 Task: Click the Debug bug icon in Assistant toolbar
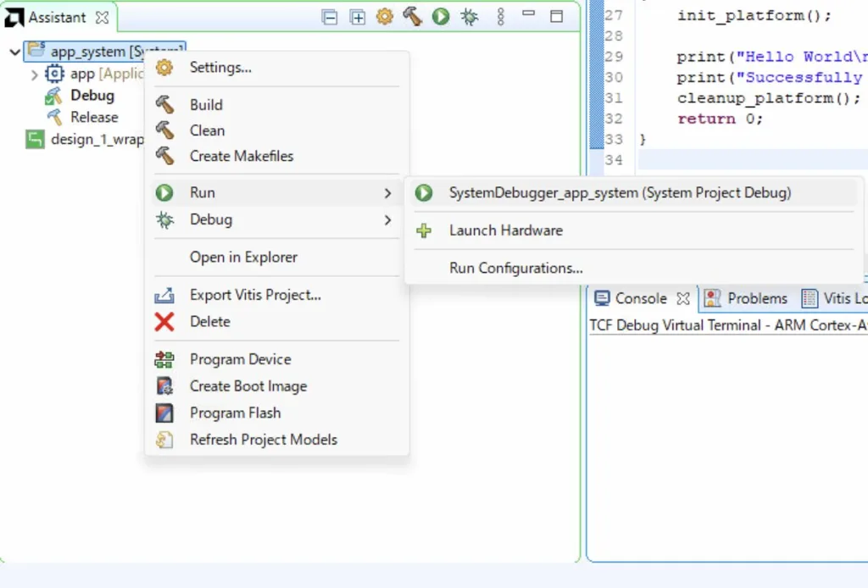(468, 17)
